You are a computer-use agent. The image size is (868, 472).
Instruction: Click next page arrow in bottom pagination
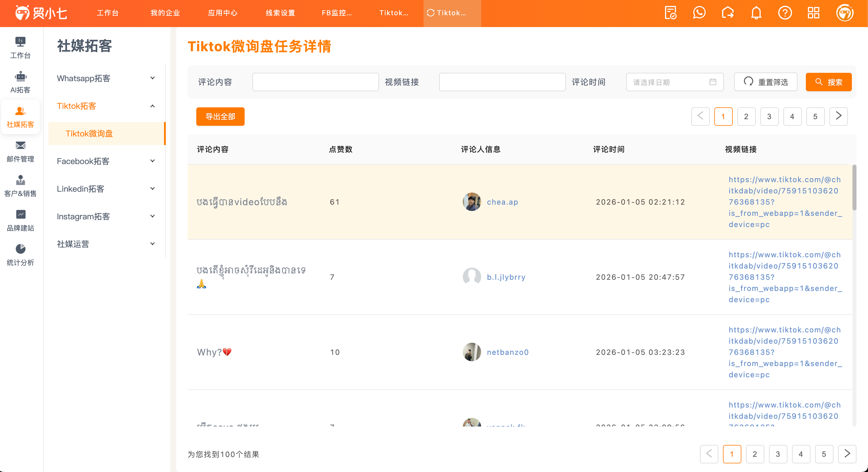tap(847, 454)
